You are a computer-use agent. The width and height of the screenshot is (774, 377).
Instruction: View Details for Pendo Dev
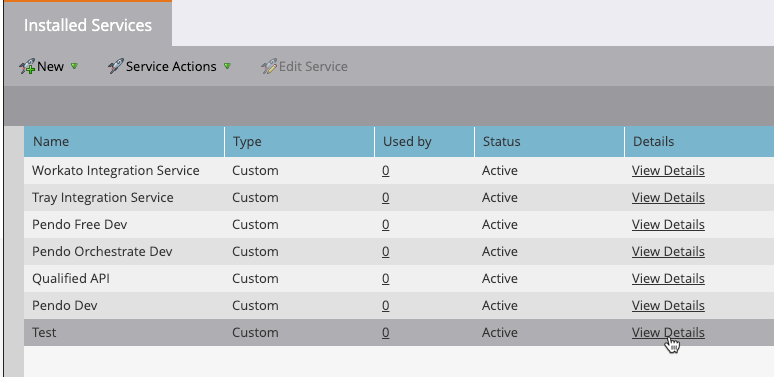(x=668, y=306)
